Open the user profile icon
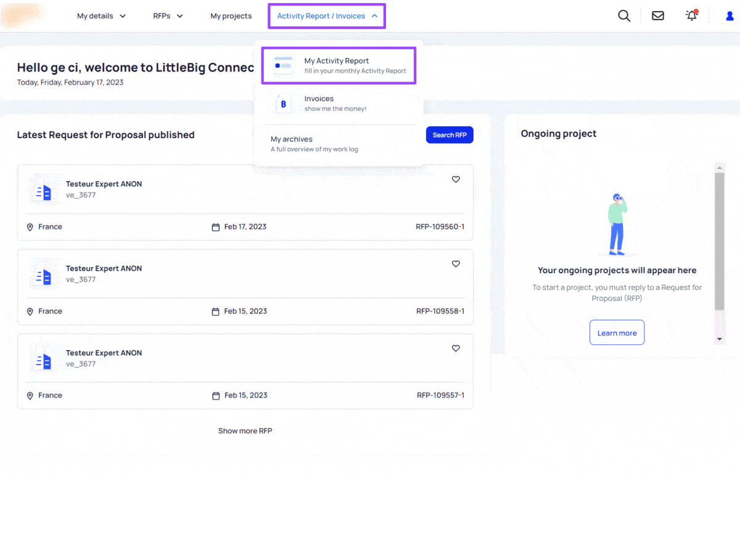This screenshot has width=740, height=560. [x=730, y=16]
